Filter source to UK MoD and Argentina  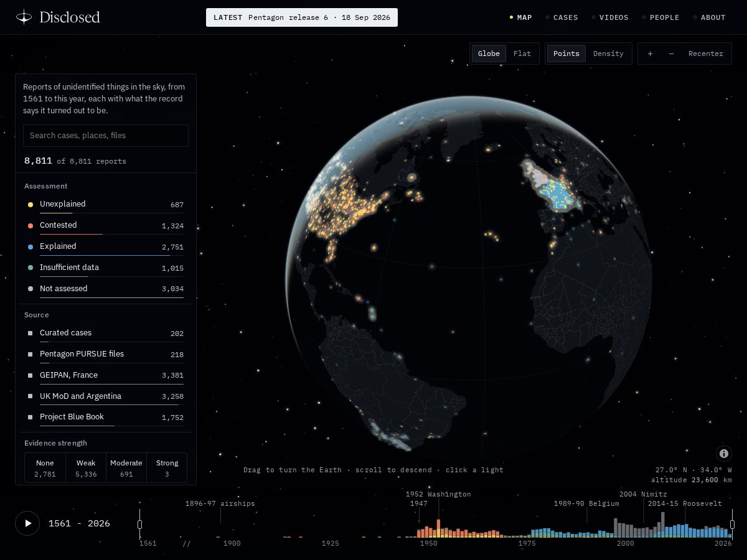click(106, 396)
